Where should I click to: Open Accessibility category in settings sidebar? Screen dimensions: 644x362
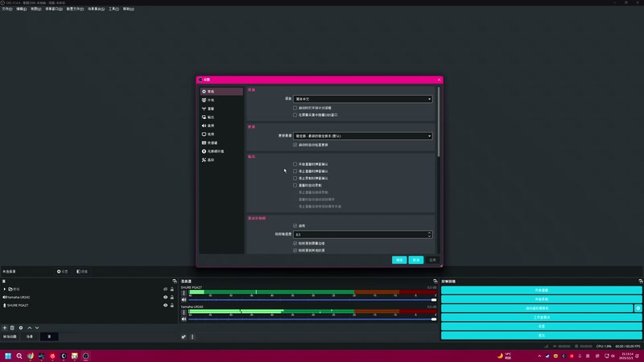[x=221, y=151]
